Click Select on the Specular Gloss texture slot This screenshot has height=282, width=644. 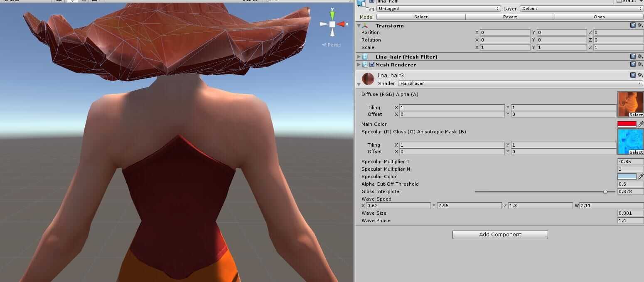pos(636,152)
